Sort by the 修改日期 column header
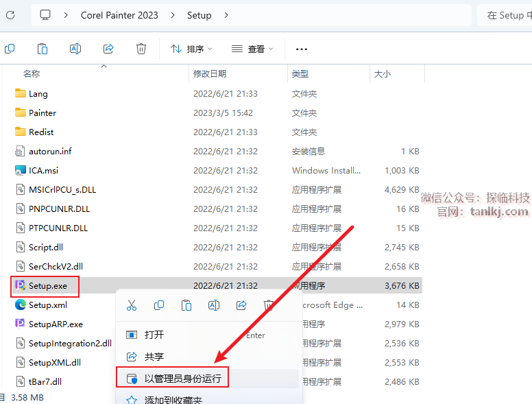The image size is (532, 404). 210,73
